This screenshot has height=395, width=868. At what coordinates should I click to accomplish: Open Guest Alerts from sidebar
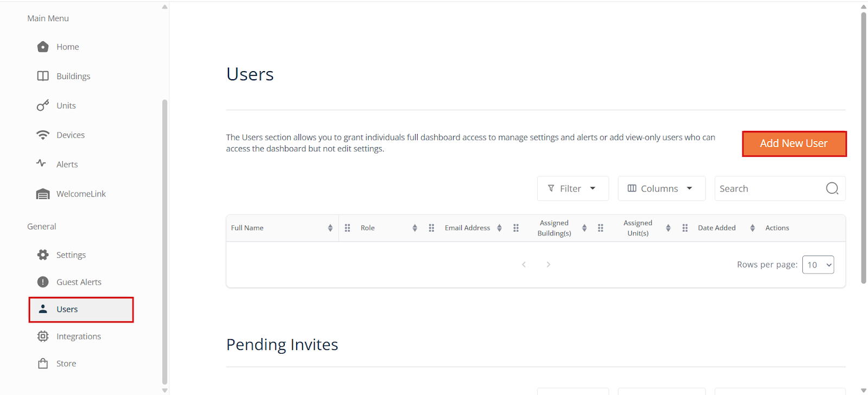pyautogui.click(x=79, y=282)
